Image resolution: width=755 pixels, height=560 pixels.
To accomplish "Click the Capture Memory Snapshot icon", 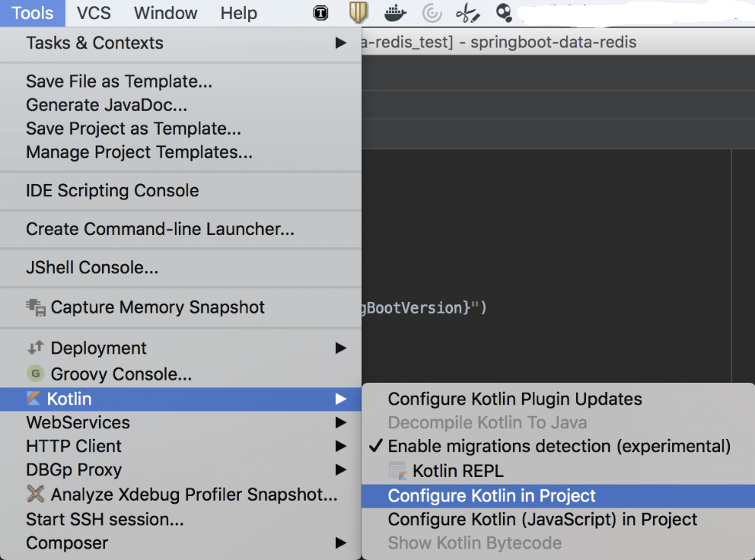I will 36,307.
